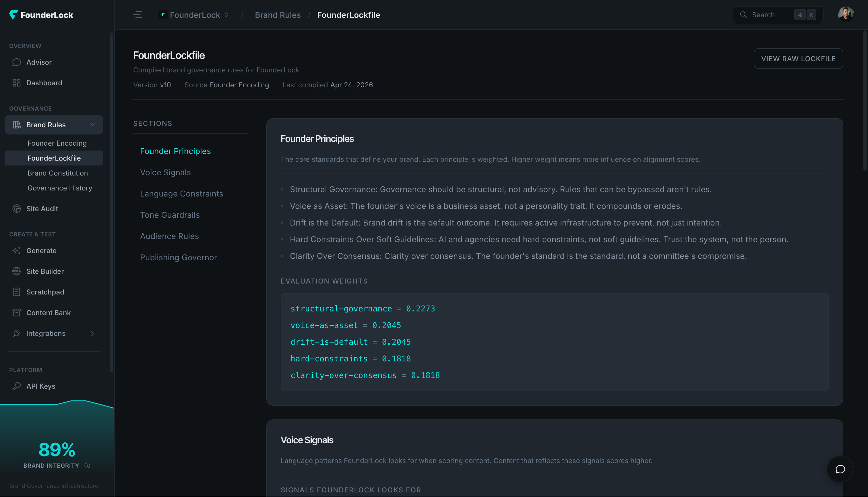Click the FounderLock logo in the sidebar
This screenshot has height=497, width=868.
pos(41,15)
